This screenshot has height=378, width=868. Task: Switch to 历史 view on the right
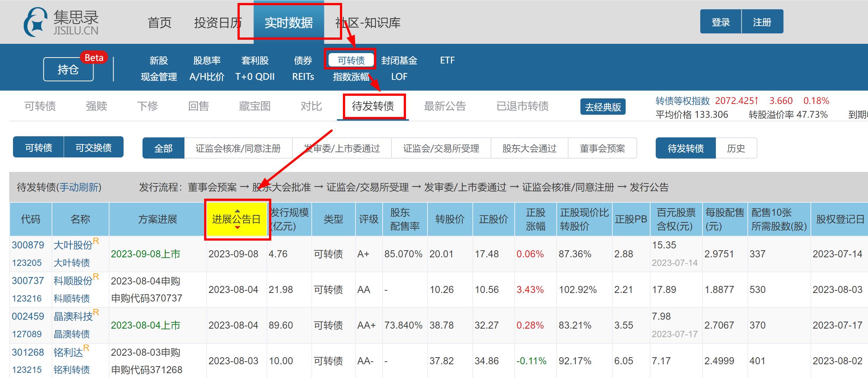[x=736, y=148]
